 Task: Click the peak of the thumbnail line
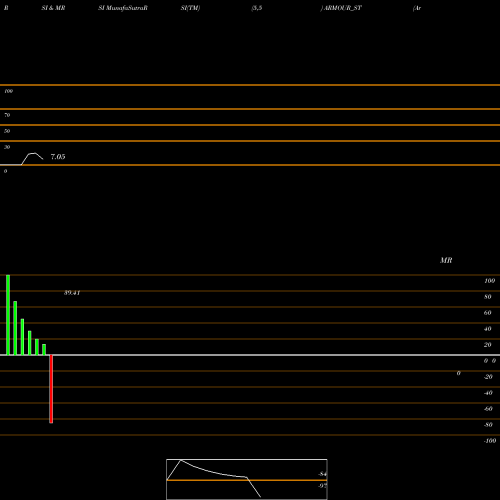(x=181, y=460)
